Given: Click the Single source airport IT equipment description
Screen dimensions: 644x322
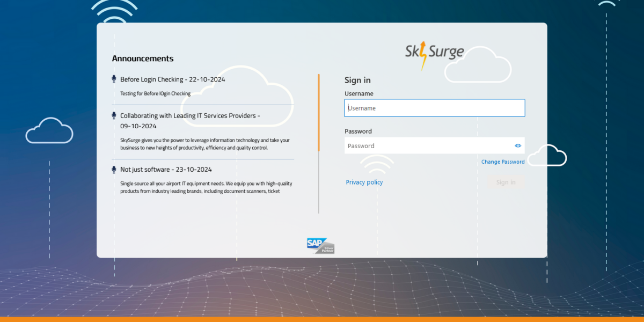Looking at the screenshot, I should click(x=206, y=187).
